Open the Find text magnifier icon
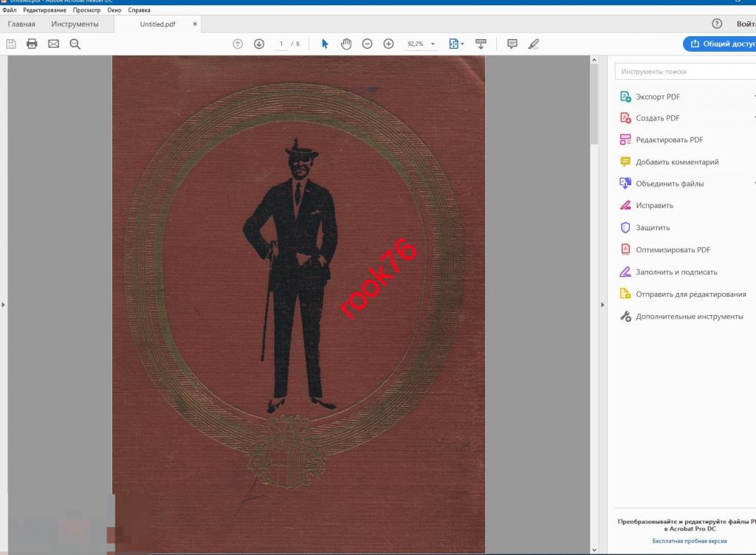Viewport: 756px width, 555px height. (x=75, y=44)
